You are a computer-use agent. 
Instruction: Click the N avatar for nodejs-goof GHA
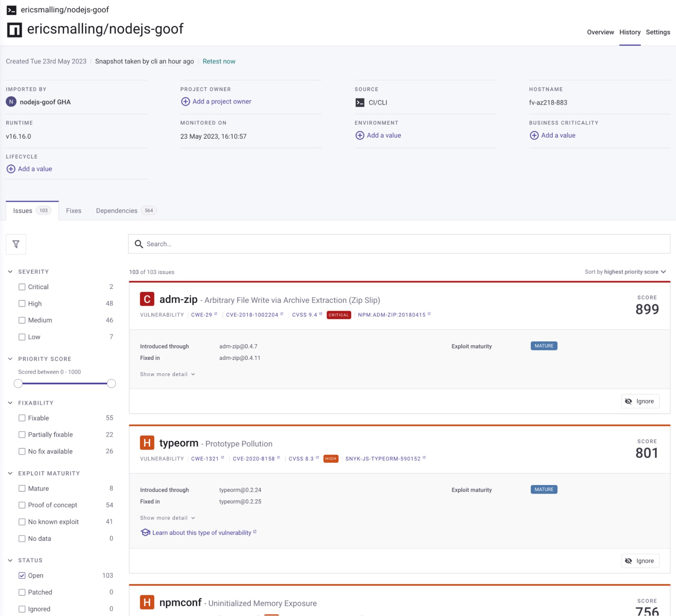click(11, 101)
